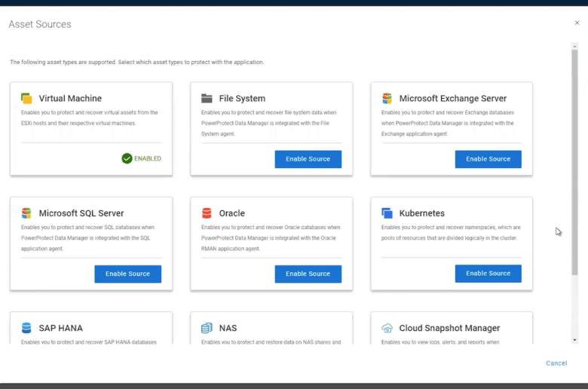Click the Virtual Machine icon
Screen dimensions: 588x389
point(26,98)
